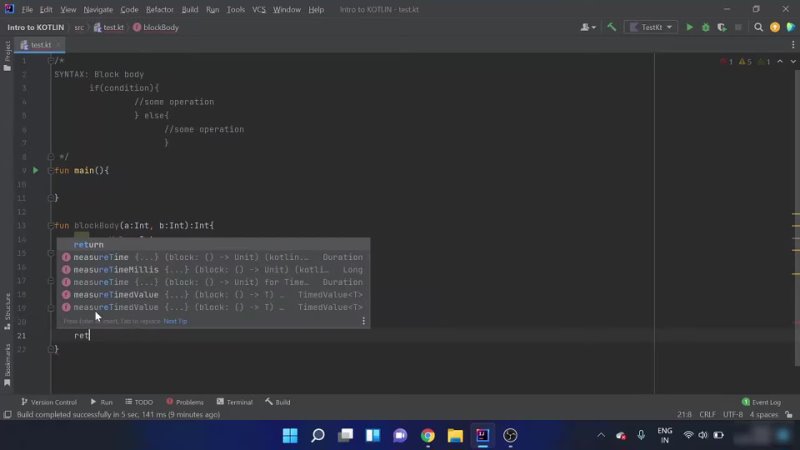This screenshot has height=450, width=800.
Task: Open the Window menu
Action: click(x=287, y=10)
